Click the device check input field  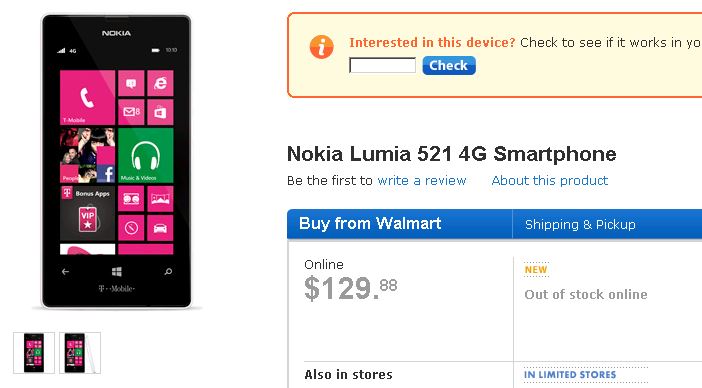coord(382,65)
